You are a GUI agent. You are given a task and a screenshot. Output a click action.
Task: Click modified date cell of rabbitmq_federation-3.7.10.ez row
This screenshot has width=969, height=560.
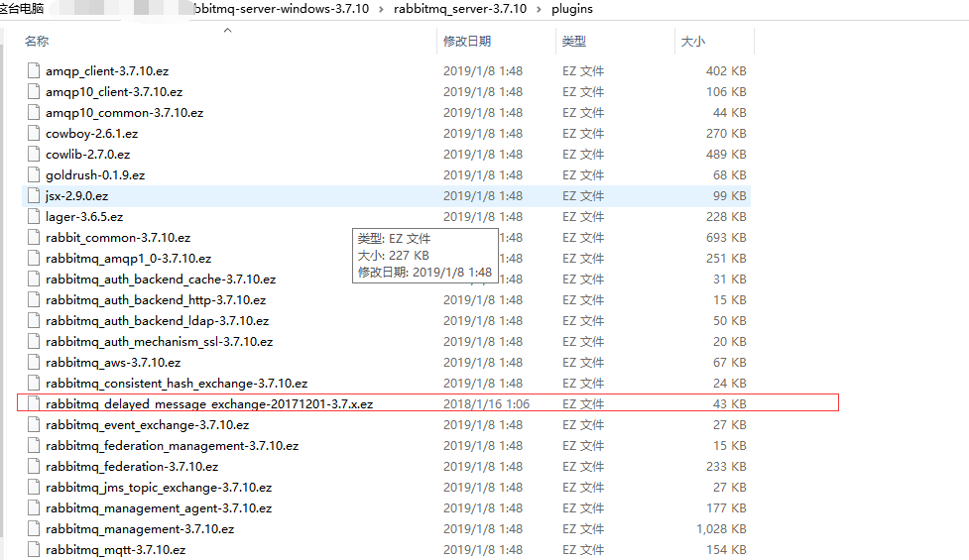(483, 467)
